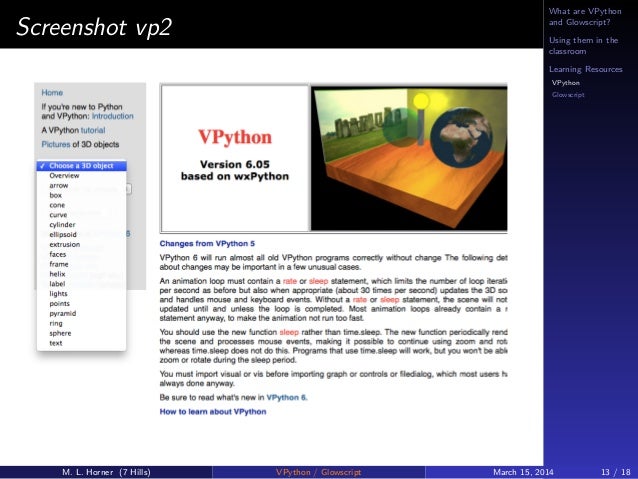Go to 'Using them in the classroom' section

click(583, 46)
